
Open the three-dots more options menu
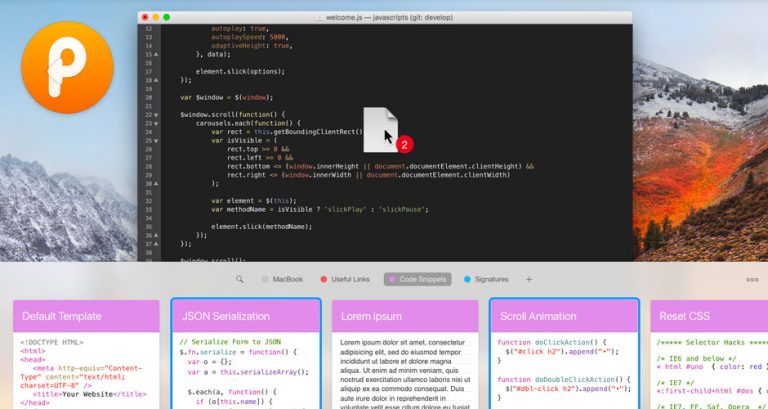click(752, 280)
